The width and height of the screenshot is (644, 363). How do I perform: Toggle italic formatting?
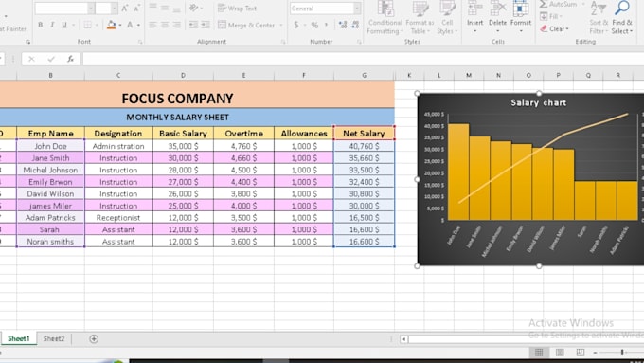coord(52,25)
